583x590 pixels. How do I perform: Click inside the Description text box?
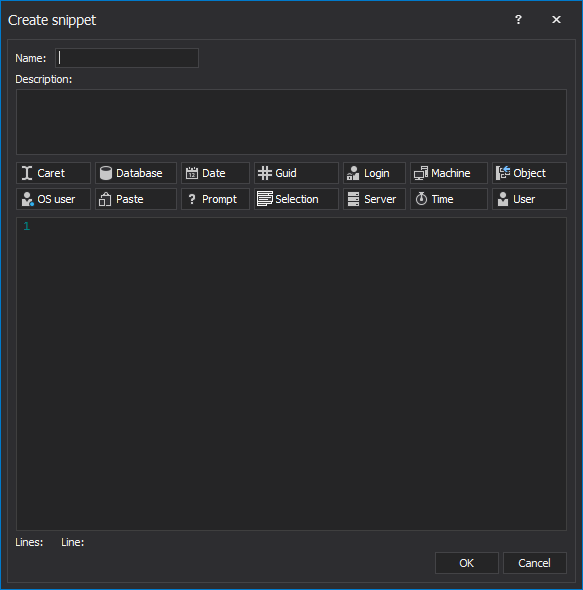(291, 122)
